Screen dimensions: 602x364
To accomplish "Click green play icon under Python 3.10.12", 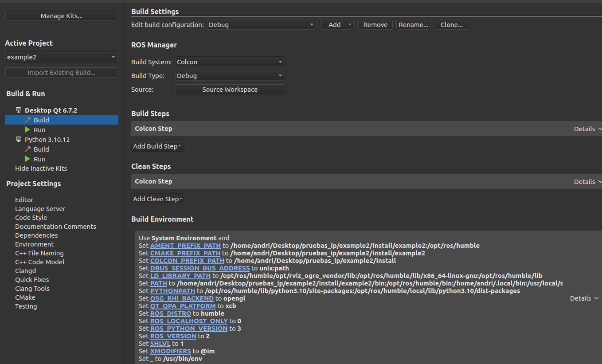I will pyautogui.click(x=27, y=159).
